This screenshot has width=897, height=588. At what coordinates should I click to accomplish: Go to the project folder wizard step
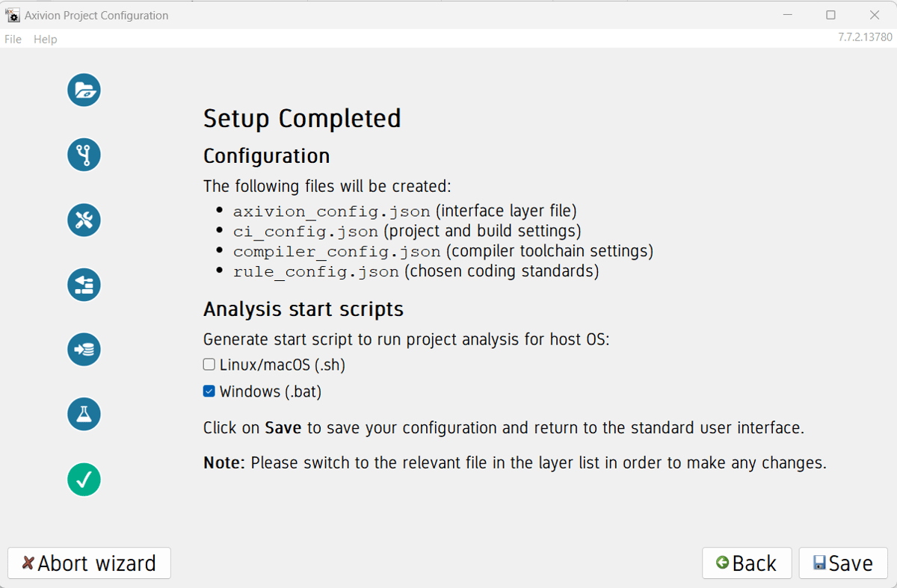tap(84, 90)
